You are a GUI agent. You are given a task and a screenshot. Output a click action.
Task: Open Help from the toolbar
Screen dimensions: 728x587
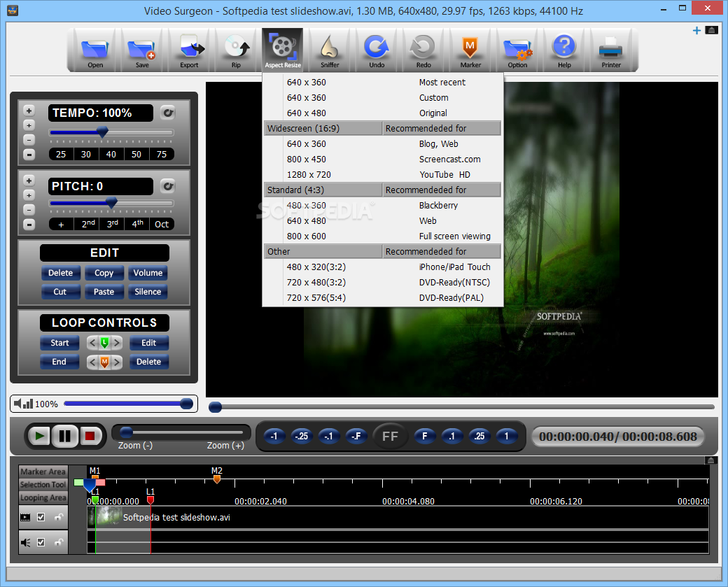[564, 50]
